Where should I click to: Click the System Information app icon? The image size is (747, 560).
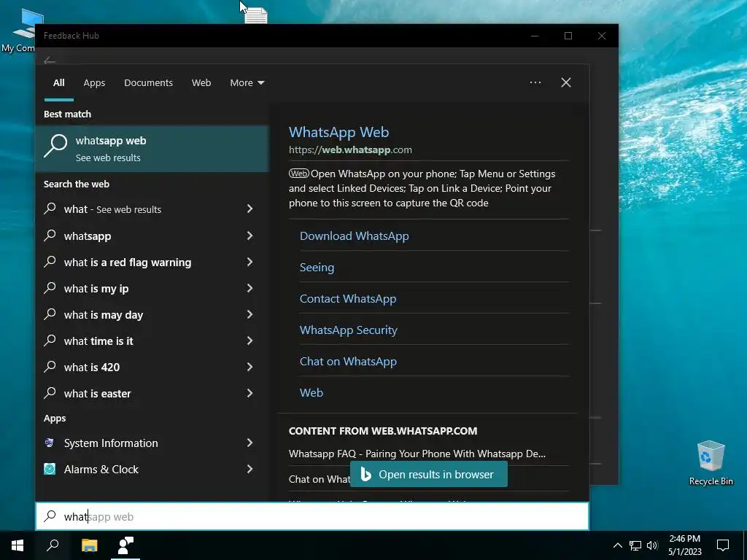[50, 443]
